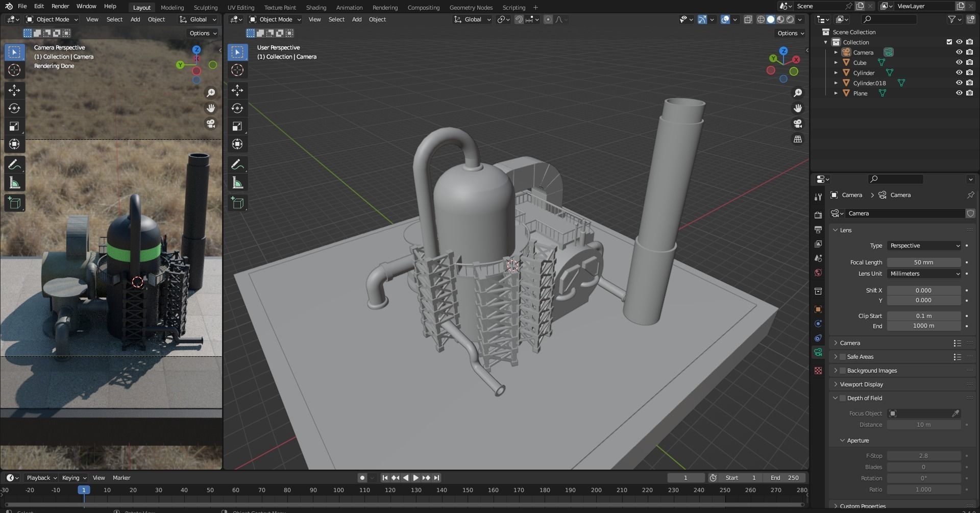The height and width of the screenshot is (513, 980).
Task: Enable the Background Images checkbox
Action: 843,371
